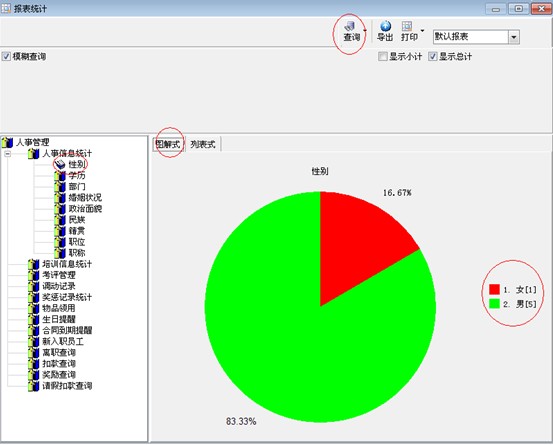Open the 打印 dropdown arrow
The height and width of the screenshot is (445, 553).
coord(422,31)
